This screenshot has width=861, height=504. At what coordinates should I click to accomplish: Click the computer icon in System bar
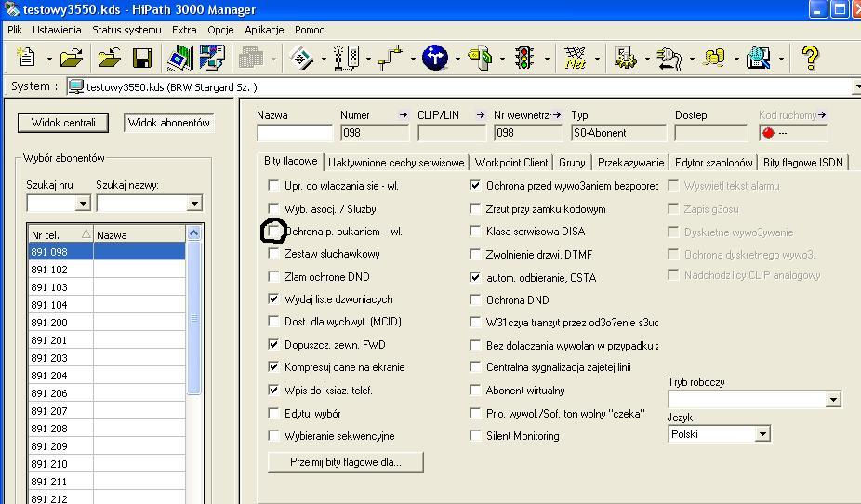75,86
